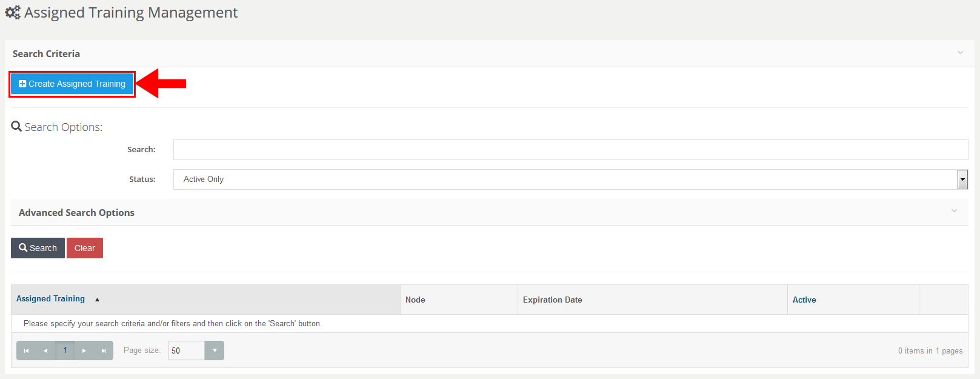Click the Page size value box
This screenshot has width=980, height=379.
185,350
